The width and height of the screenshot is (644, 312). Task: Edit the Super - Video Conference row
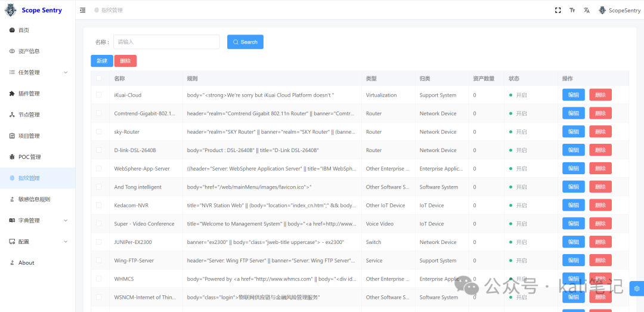coord(574,224)
